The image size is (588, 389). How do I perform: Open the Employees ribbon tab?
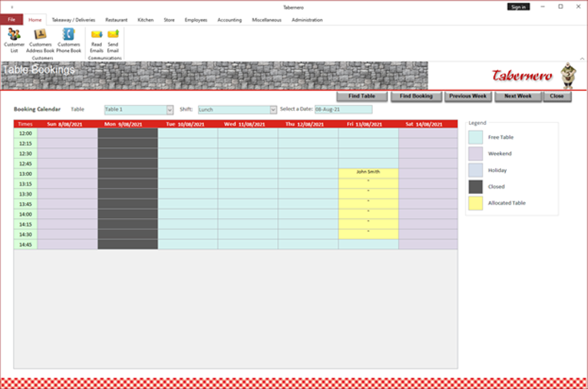(196, 20)
